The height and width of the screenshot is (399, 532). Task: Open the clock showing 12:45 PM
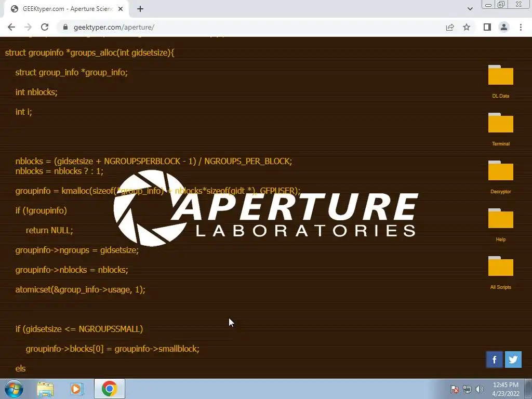point(506,389)
